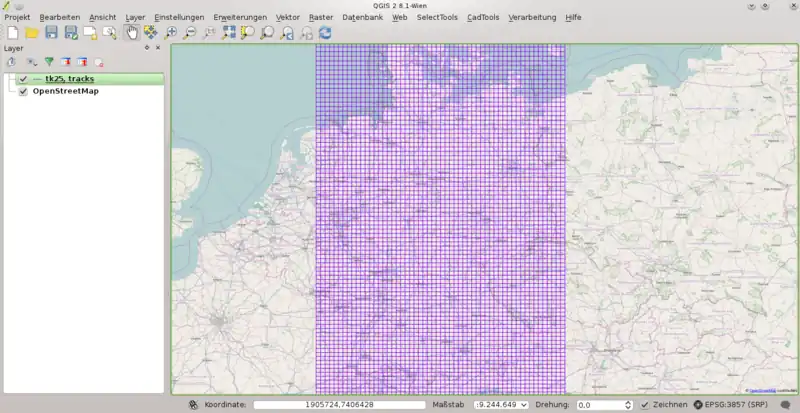
Task: Open the Verarbeitung menu dropdown
Action: (x=532, y=17)
